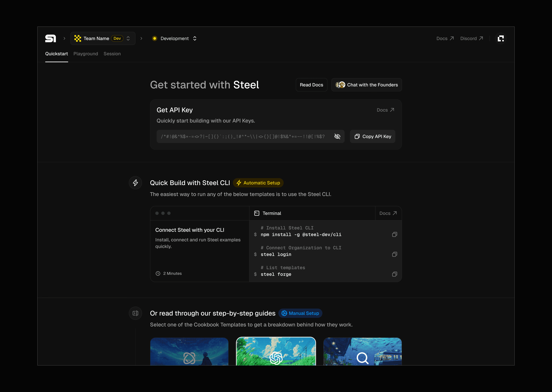Click the Copy API Key button

(372, 136)
